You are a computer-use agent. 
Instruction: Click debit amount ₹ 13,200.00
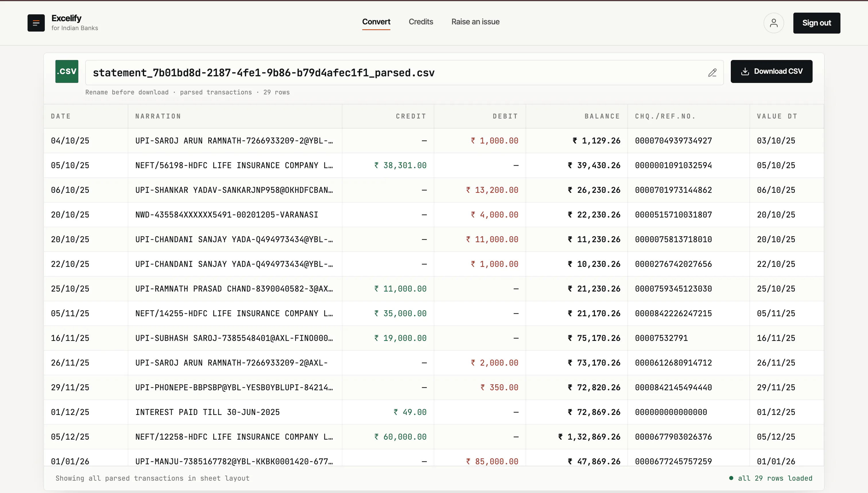click(x=492, y=190)
